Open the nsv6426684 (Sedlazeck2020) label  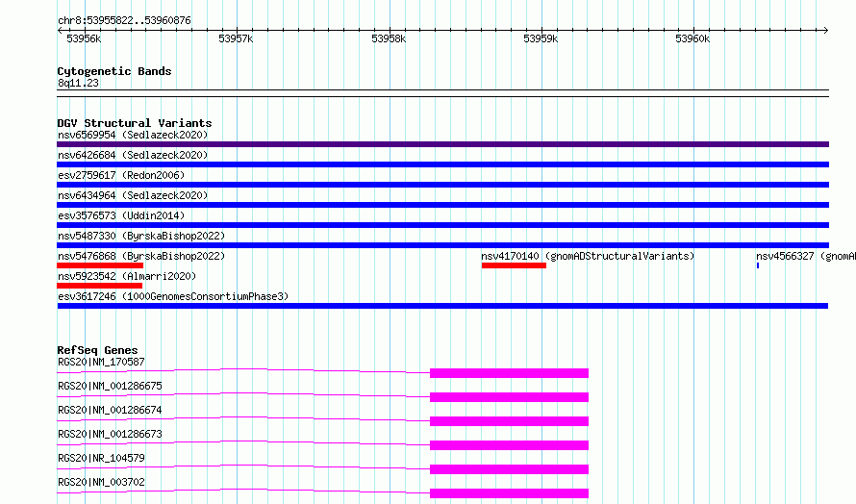(133, 155)
